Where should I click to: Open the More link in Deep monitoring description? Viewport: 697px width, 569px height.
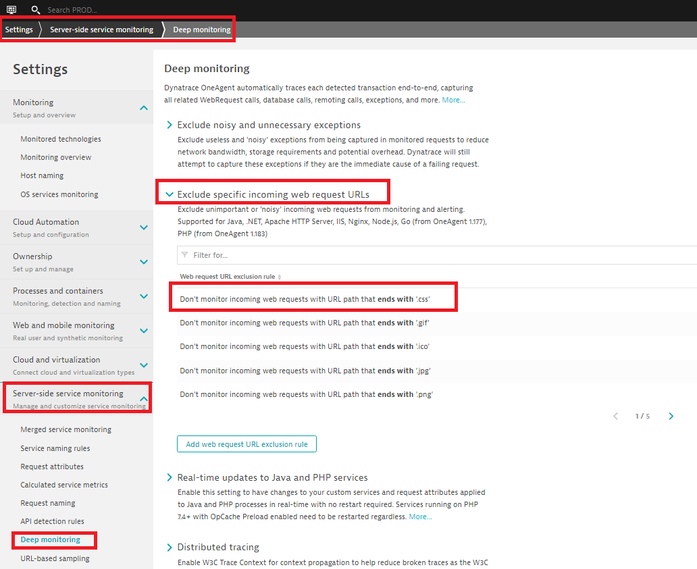453,100
